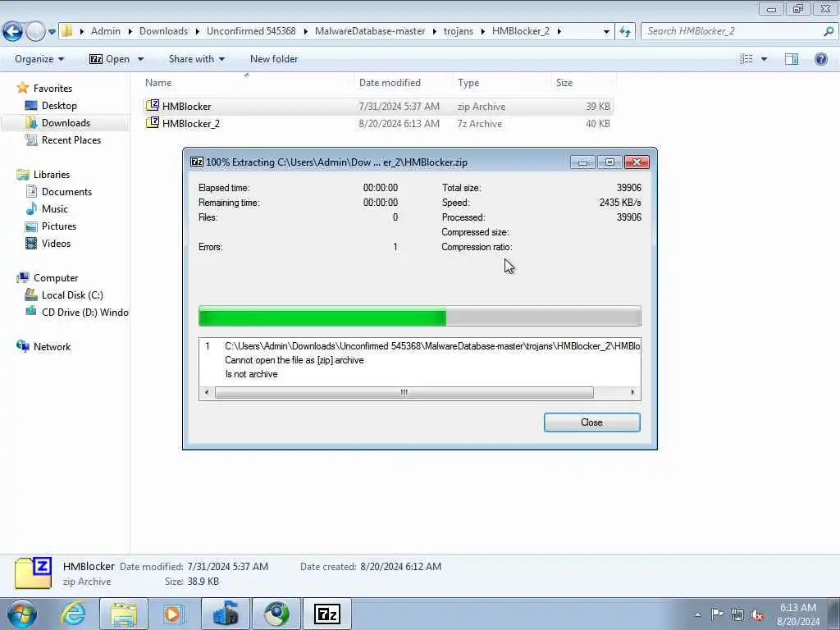This screenshot has width=840, height=630.
Task: Click Close in the 7-Zip extraction dialog
Action: tap(591, 422)
